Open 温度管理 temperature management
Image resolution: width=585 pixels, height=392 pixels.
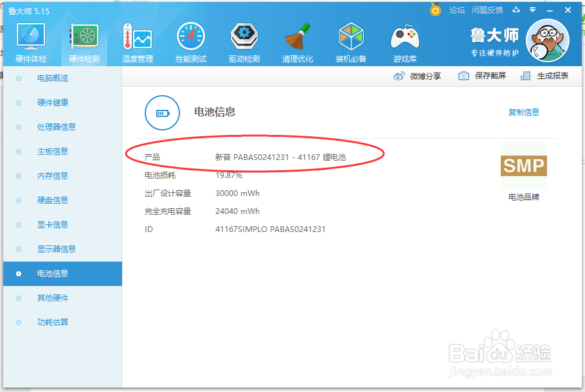pos(138,42)
